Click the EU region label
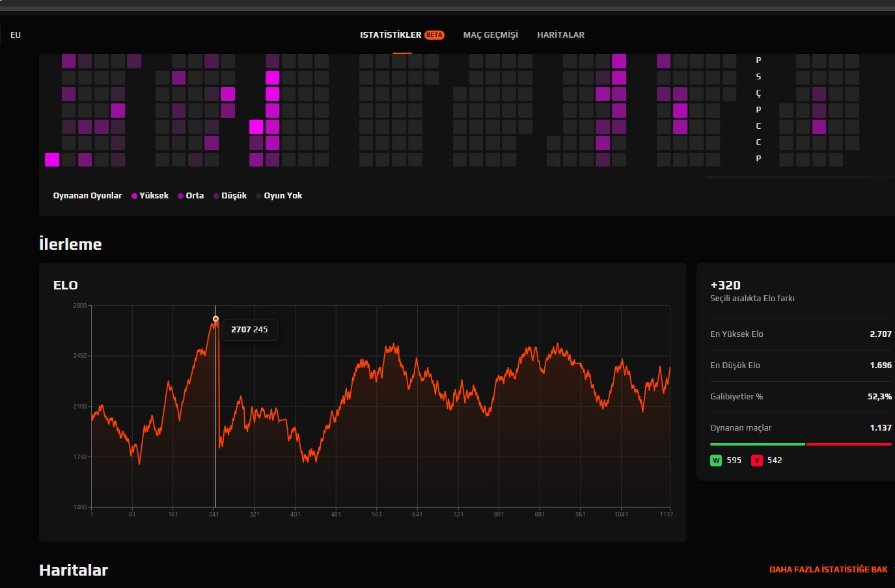Image resolution: width=895 pixels, height=588 pixels. pyautogui.click(x=16, y=35)
